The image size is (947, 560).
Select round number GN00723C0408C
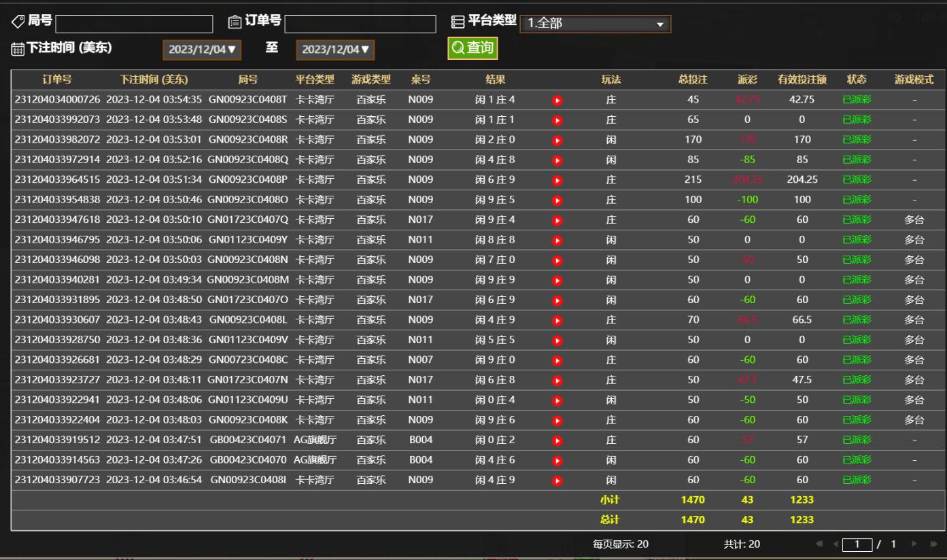pyautogui.click(x=248, y=360)
